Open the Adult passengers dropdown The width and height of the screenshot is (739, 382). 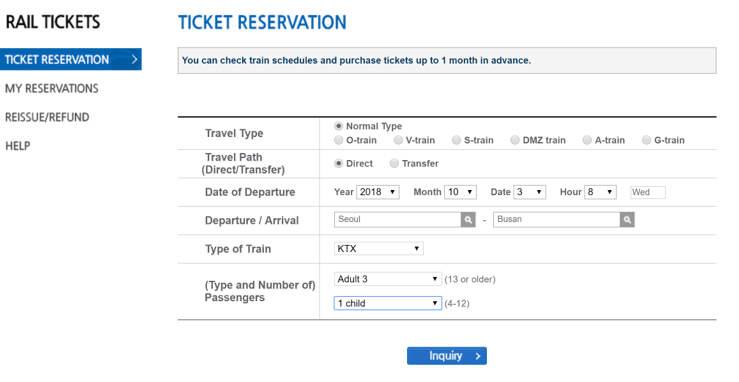click(x=387, y=279)
